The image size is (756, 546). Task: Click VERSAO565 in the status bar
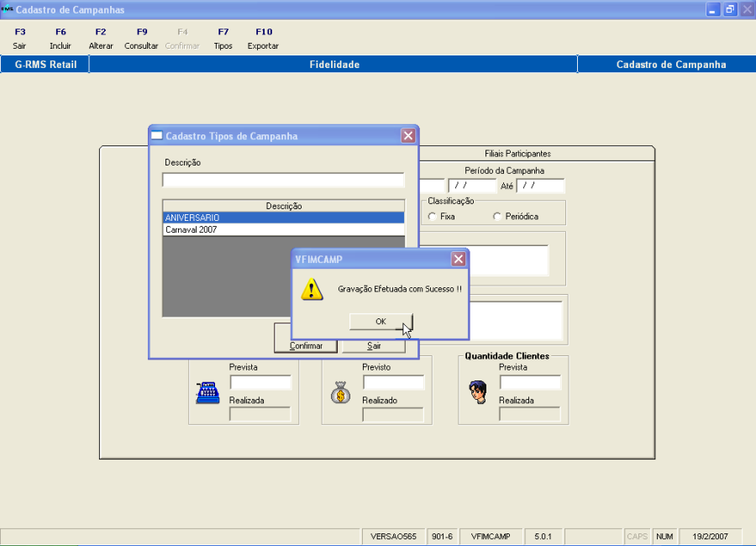[393, 537]
